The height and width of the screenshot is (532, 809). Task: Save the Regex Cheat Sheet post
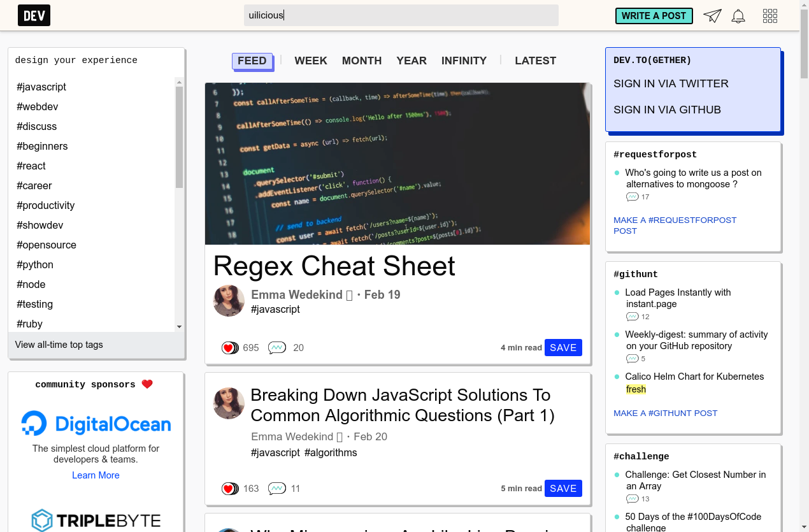(x=563, y=348)
